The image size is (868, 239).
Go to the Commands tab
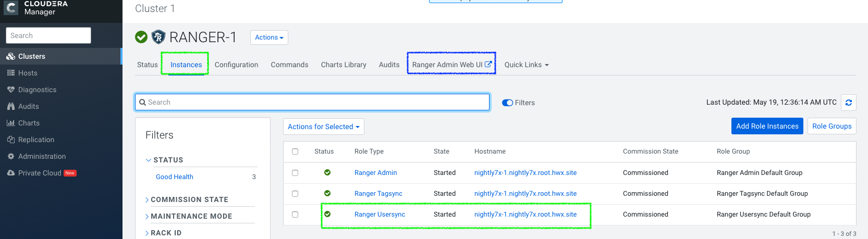point(289,65)
